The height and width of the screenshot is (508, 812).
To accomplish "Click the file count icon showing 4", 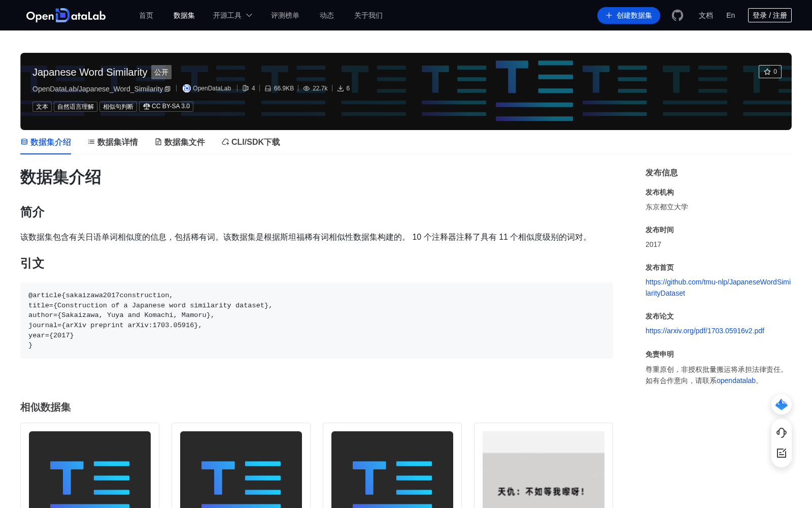I will tap(246, 88).
